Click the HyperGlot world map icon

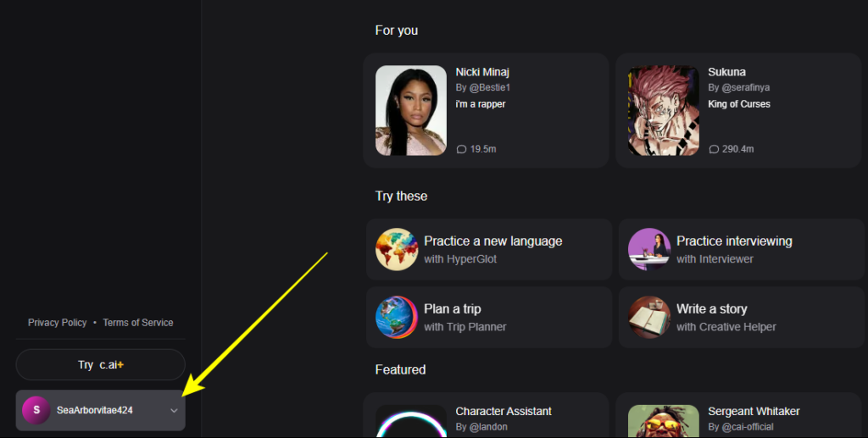point(397,249)
